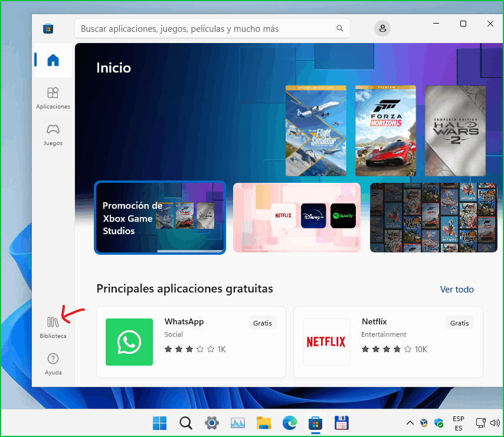Viewport: 504px width, 437px height.
Task: Open the Juegos section
Action: pos(53,135)
